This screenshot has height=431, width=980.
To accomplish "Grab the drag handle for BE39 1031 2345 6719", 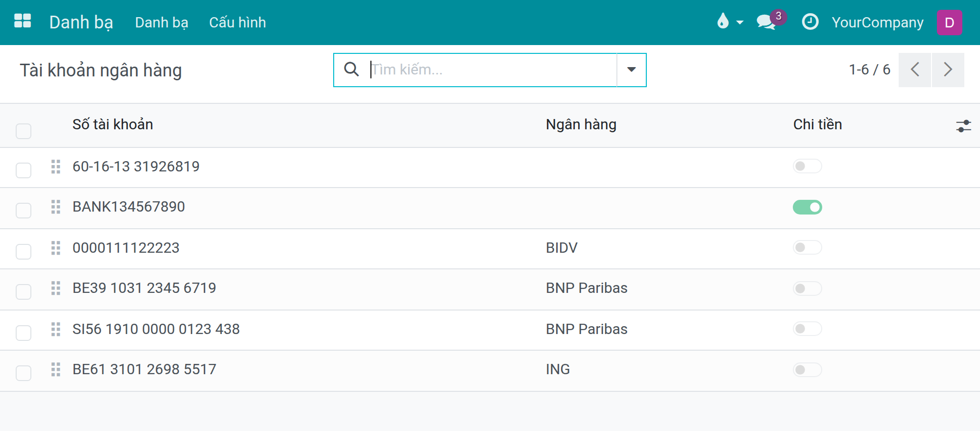I will (56, 288).
